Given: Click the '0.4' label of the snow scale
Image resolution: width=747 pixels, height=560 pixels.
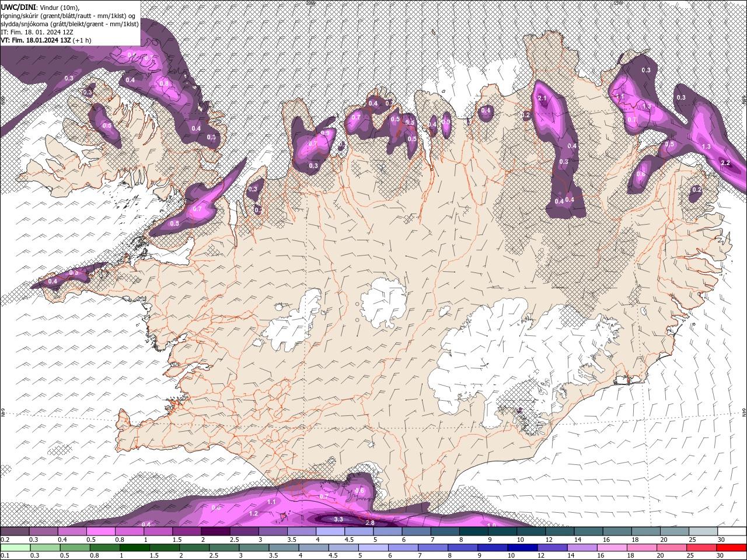Looking at the screenshot, I should 62,540.
